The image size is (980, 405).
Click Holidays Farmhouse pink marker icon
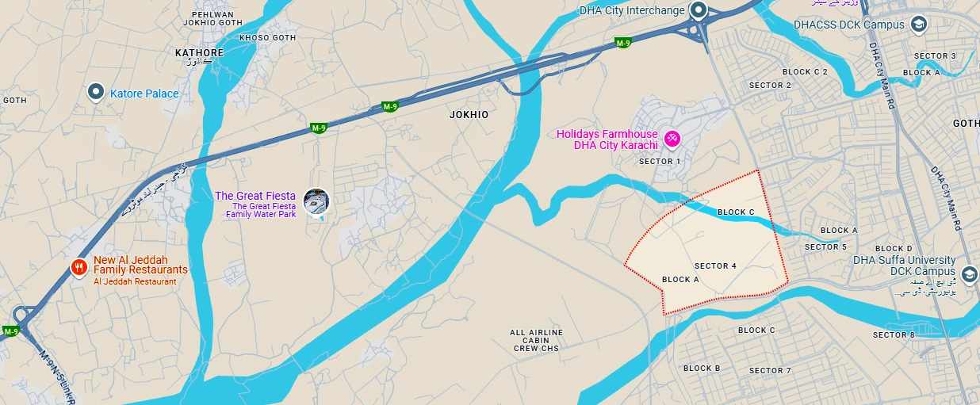pos(672,139)
